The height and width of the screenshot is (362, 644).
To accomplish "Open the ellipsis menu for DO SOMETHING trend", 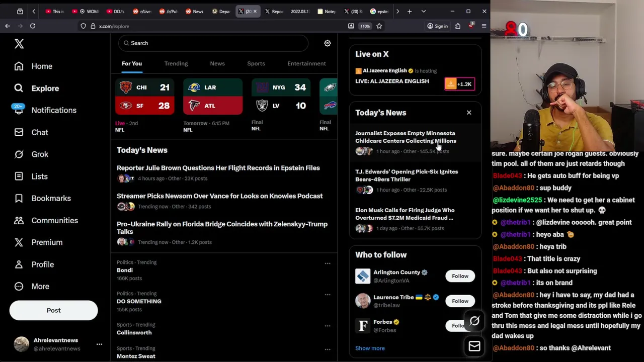I will tap(328, 295).
